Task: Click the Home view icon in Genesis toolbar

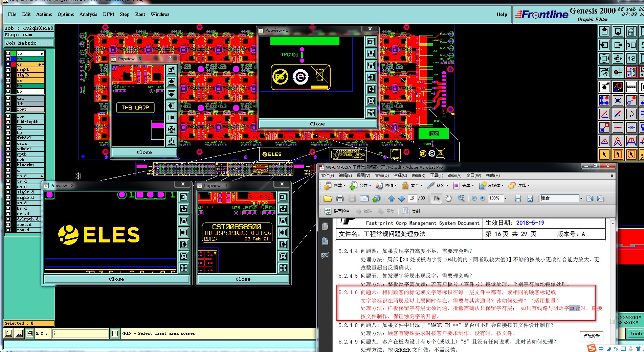Action: (631, 32)
